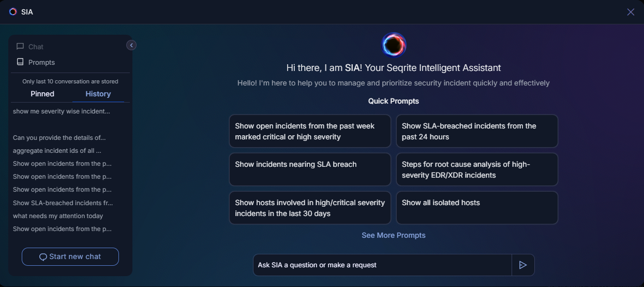Select 'Show incidents nearing SLA breach' prompt

310,169
